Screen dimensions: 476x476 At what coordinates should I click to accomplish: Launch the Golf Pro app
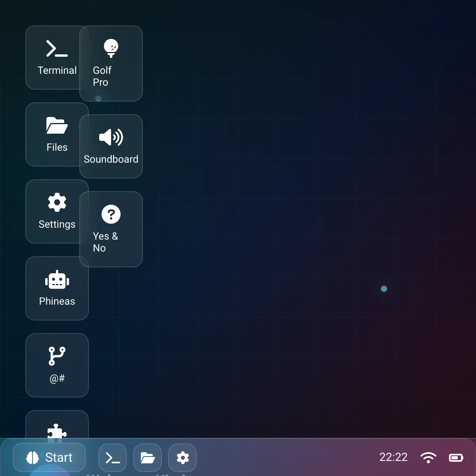[x=111, y=63]
